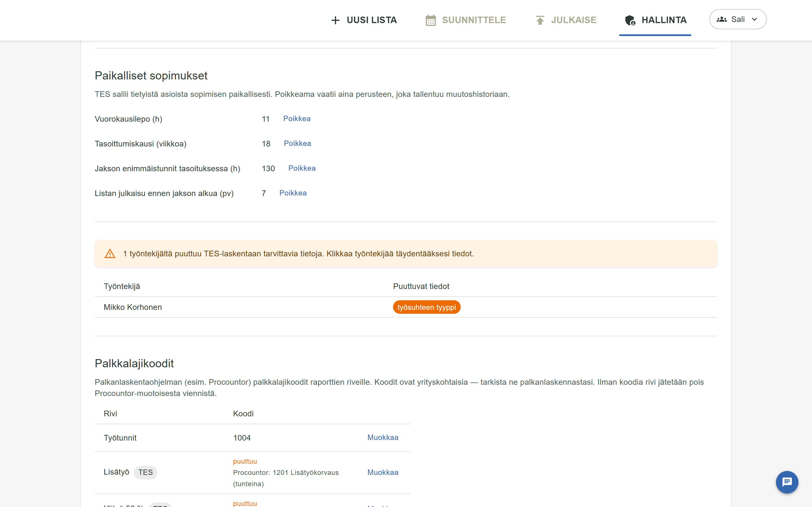The height and width of the screenshot is (507, 812).
Task: Open the Julkaise tab
Action: click(565, 20)
